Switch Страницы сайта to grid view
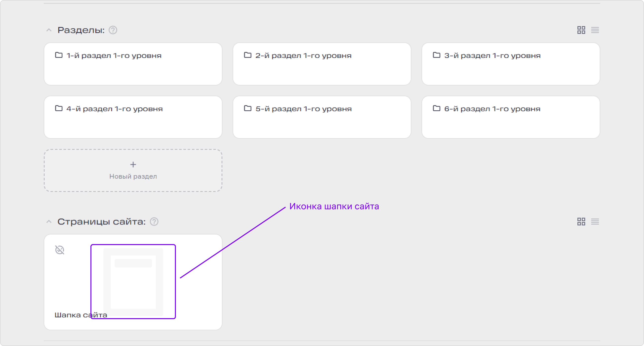644x346 pixels. point(581,222)
